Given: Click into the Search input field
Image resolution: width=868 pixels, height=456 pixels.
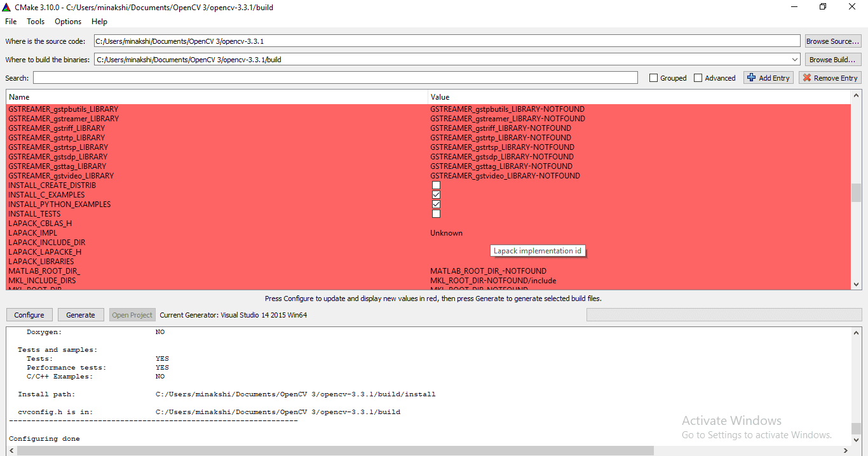Looking at the screenshot, I should pos(335,78).
